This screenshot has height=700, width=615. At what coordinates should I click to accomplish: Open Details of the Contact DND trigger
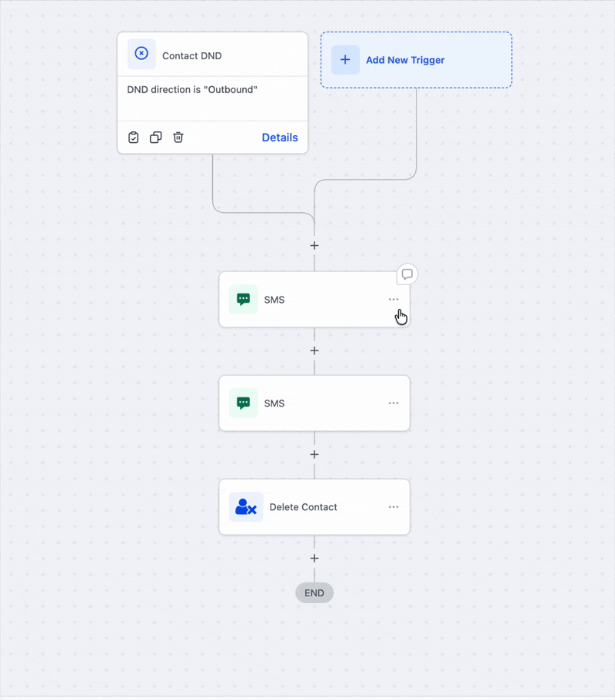pos(279,138)
